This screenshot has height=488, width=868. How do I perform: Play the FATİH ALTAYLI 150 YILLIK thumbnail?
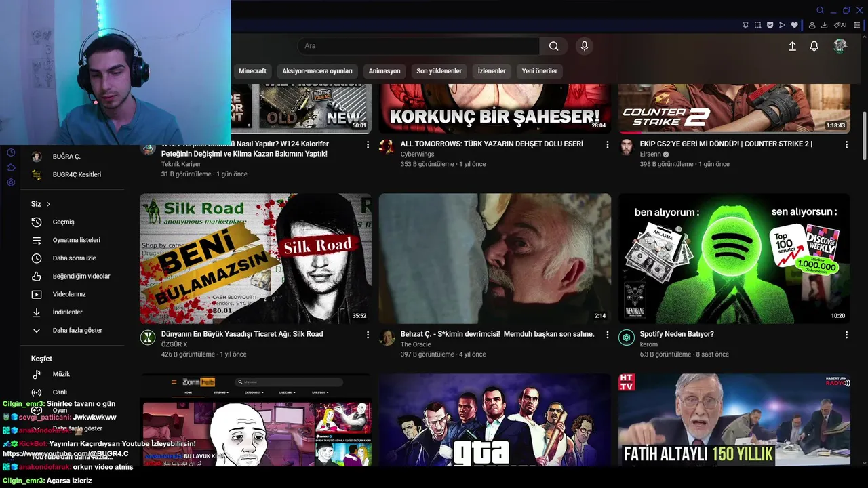[x=734, y=420]
